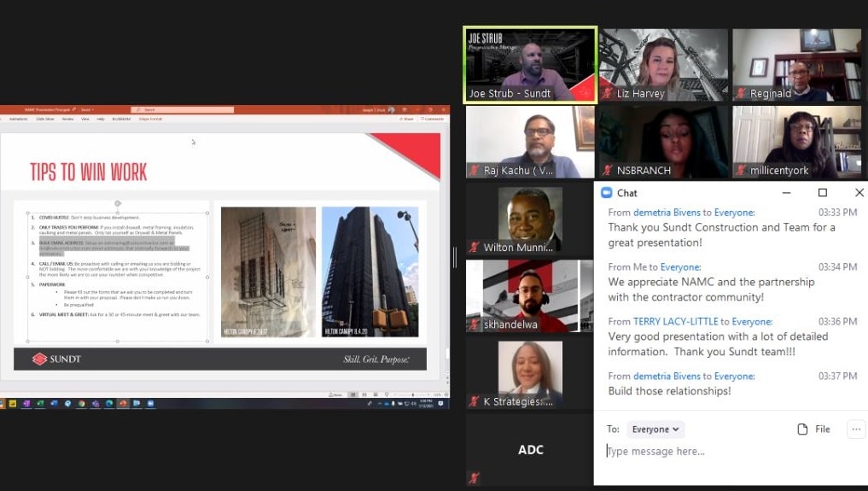Viewport: 868px width, 491px height.
Task: Select the Shape Format ribbon tab
Action: [x=150, y=119]
